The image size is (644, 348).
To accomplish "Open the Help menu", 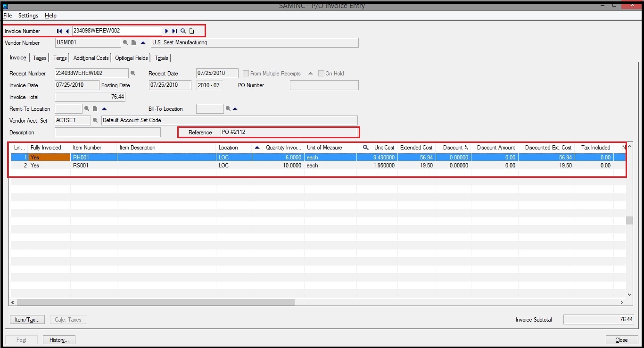I will pyautogui.click(x=50, y=16).
